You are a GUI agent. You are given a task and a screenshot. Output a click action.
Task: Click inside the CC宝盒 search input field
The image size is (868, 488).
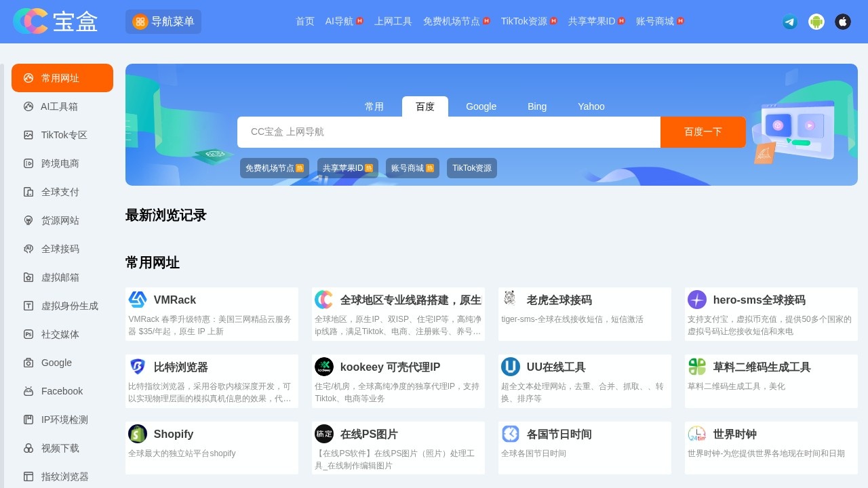click(x=448, y=132)
